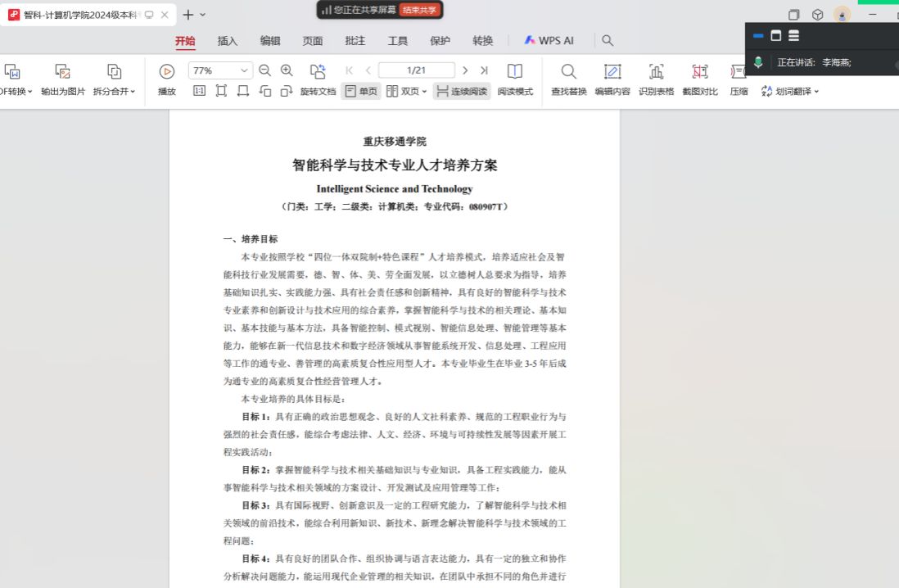Expand the 77% zoom level dropdown
899x588 pixels.
click(244, 71)
